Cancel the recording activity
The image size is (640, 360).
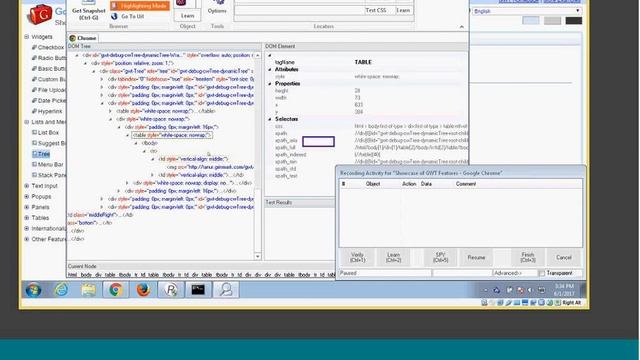tap(564, 258)
